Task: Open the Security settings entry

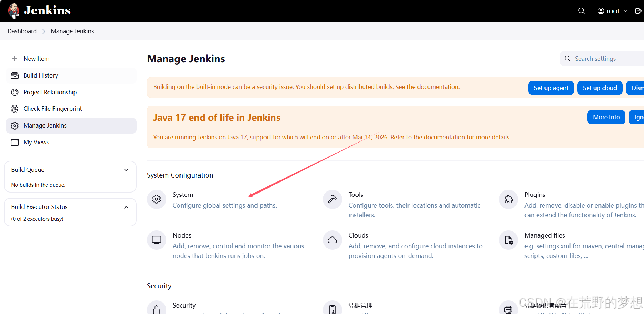Action: [x=184, y=305]
